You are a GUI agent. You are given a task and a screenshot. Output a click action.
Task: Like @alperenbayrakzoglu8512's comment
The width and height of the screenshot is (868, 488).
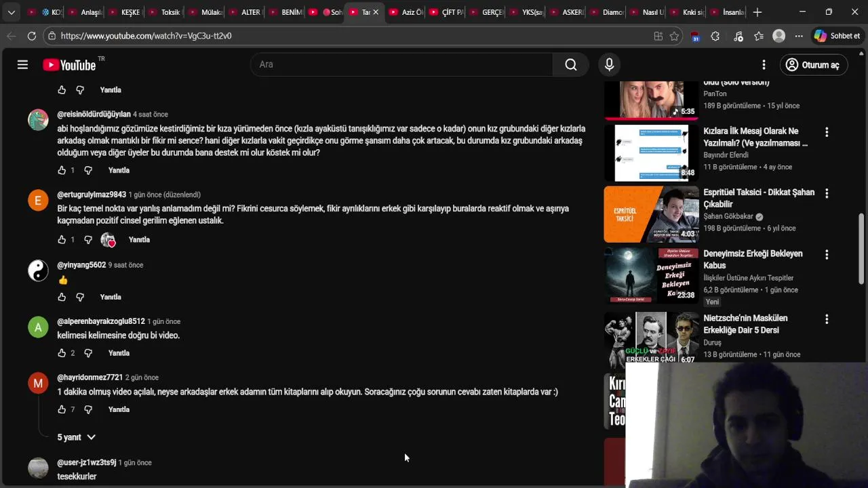pyautogui.click(x=62, y=353)
